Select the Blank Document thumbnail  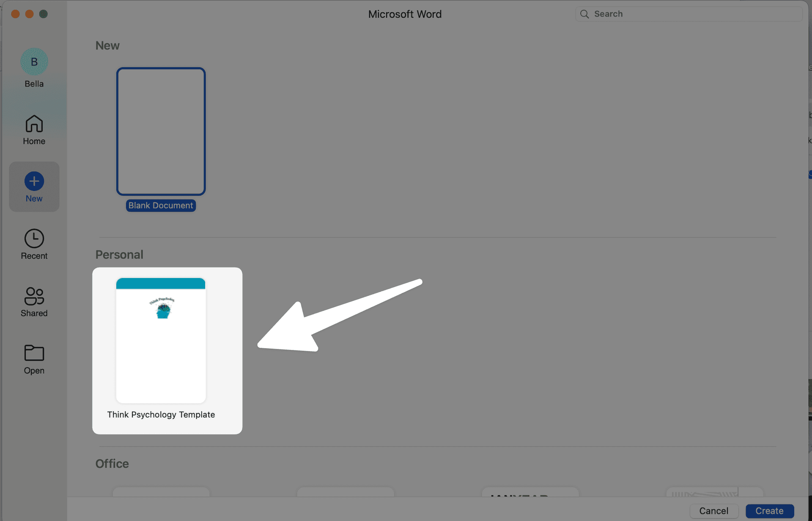click(161, 131)
